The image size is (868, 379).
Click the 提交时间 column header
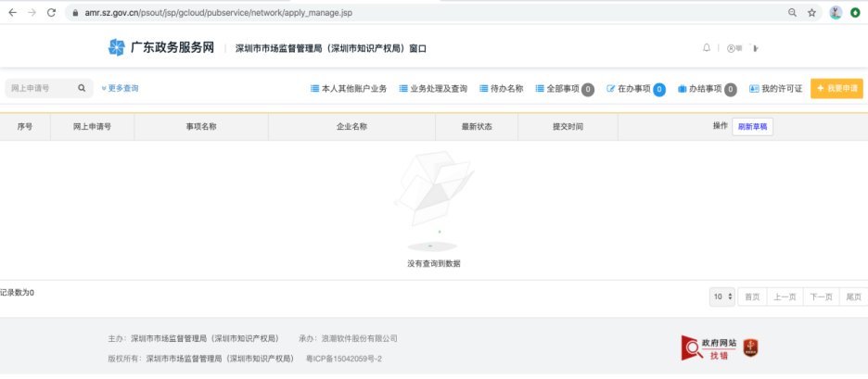[x=568, y=127]
